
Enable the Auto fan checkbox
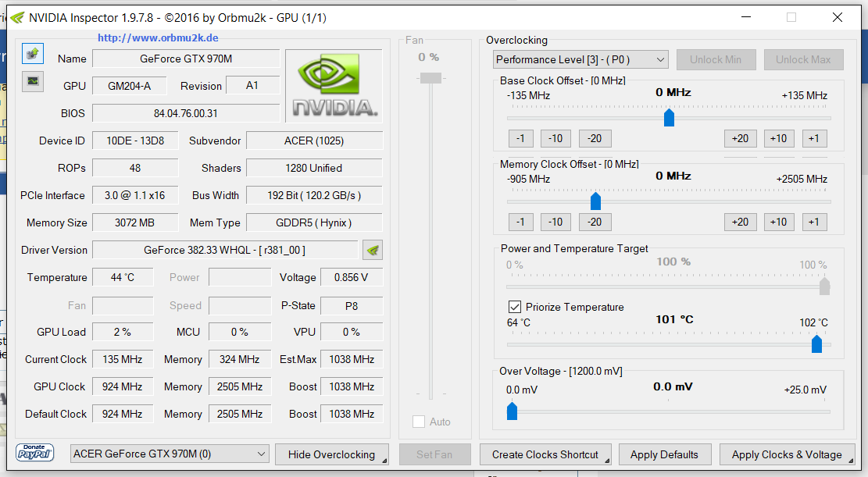(x=419, y=422)
